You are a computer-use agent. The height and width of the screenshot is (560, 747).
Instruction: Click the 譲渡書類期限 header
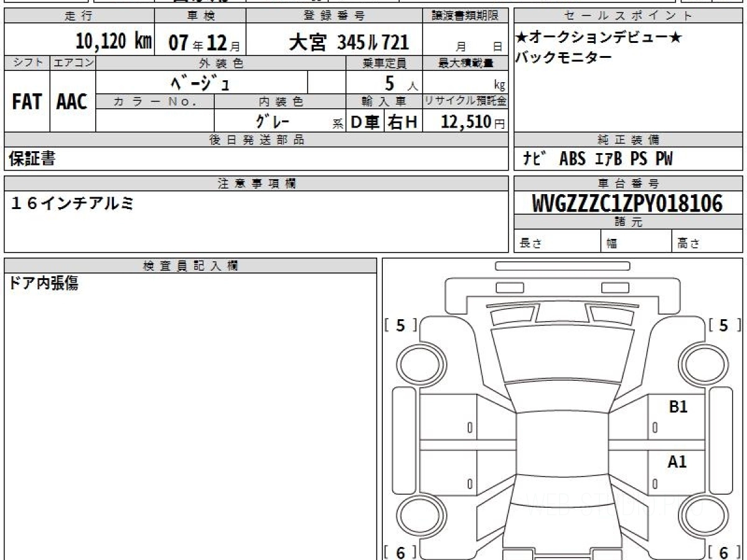click(466, 16)
